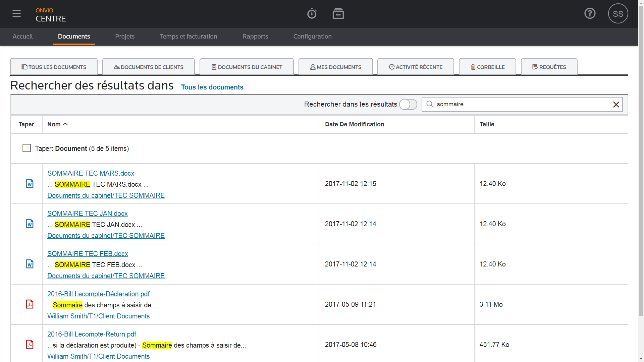
Task: Collapse the Taper: Document group
Action: [26, 148]
